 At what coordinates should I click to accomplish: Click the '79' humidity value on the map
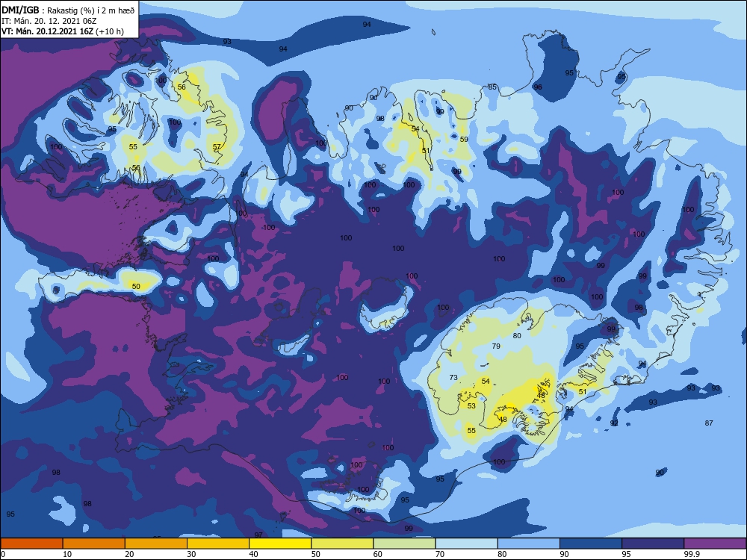click(496, 346)
